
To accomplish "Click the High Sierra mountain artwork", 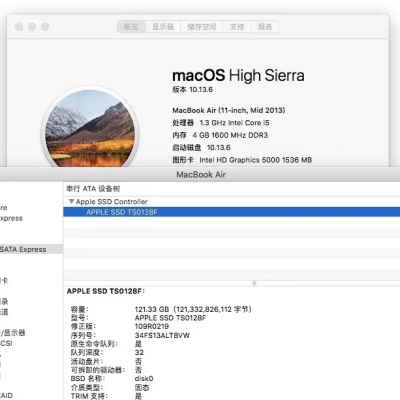I will pos(90,128).
